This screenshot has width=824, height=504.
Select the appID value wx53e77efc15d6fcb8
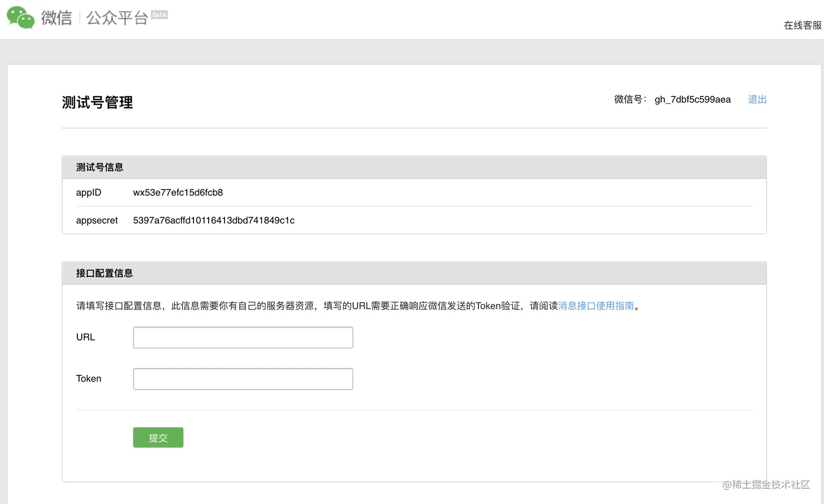pyautogui.click(x=178, y=192)
